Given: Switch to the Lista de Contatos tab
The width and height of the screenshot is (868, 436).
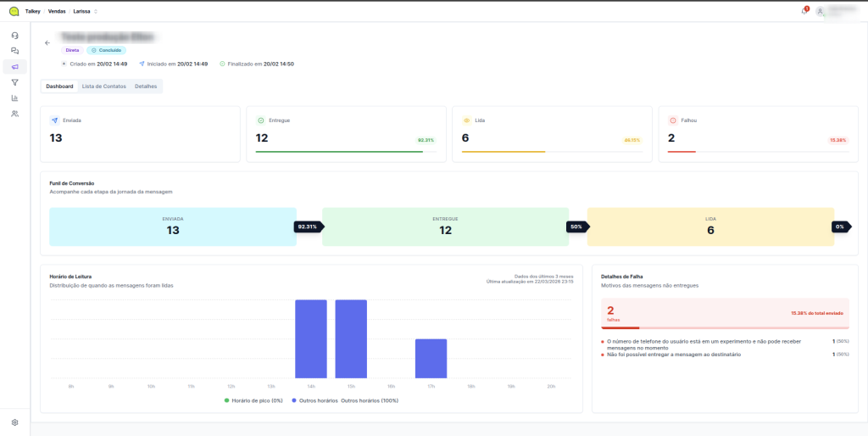Looking at the screenshot, I should 103,87.
